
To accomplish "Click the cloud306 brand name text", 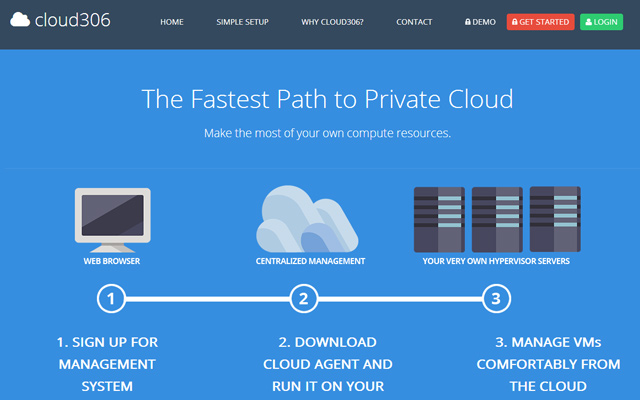I will click(73, 20).
